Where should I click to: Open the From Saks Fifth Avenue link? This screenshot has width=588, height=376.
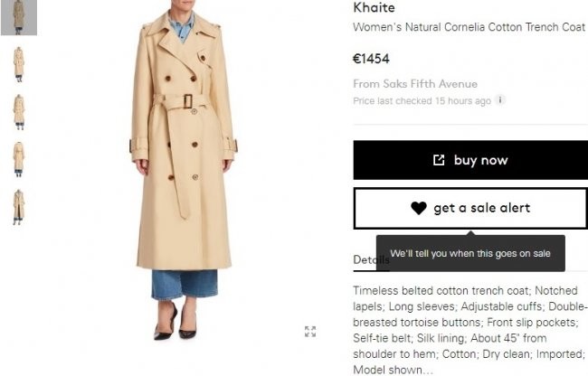point(414,84)
